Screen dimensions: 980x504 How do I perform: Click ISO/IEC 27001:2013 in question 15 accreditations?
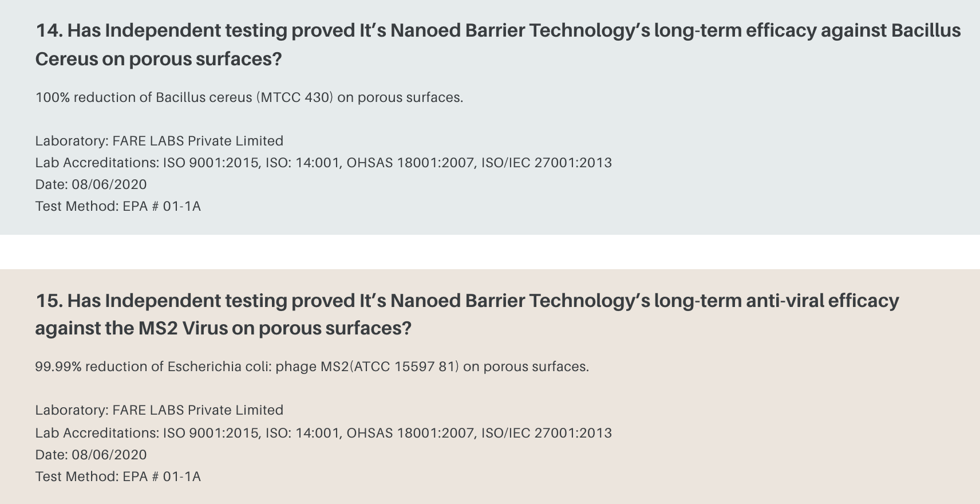click(x=546, y=433)
